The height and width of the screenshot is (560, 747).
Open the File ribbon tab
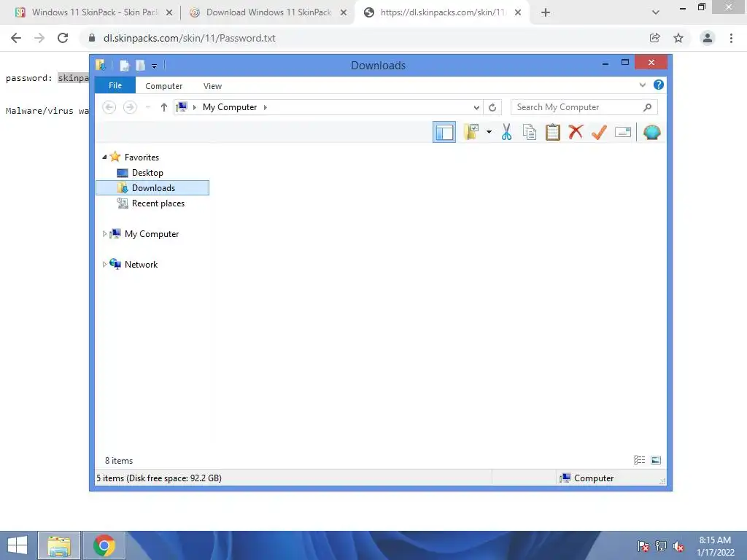115,85
